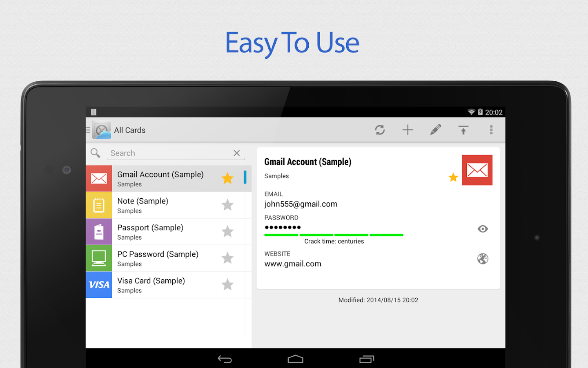Open the Visa Card (Sample) entry

[x=169, y=285]
